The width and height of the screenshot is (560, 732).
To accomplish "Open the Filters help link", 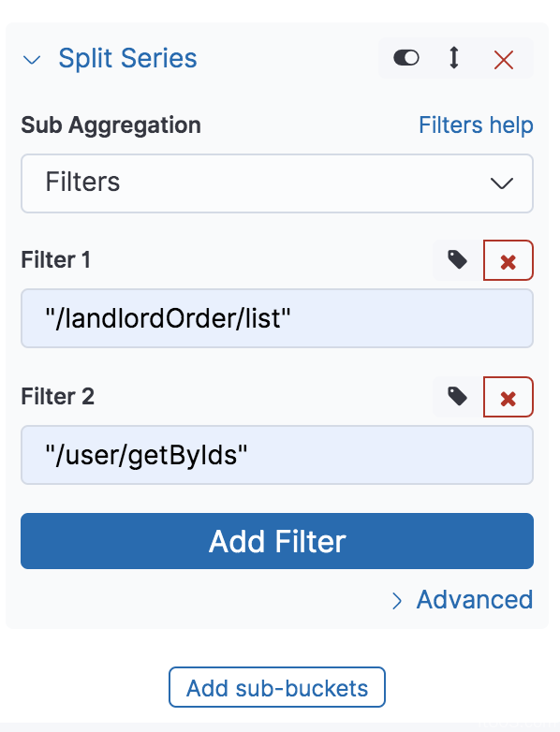I will click(x=476, y=125).
